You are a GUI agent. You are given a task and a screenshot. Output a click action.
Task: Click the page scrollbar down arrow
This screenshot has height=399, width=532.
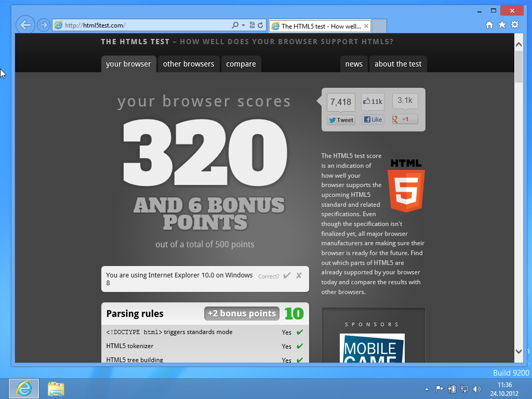518,352
